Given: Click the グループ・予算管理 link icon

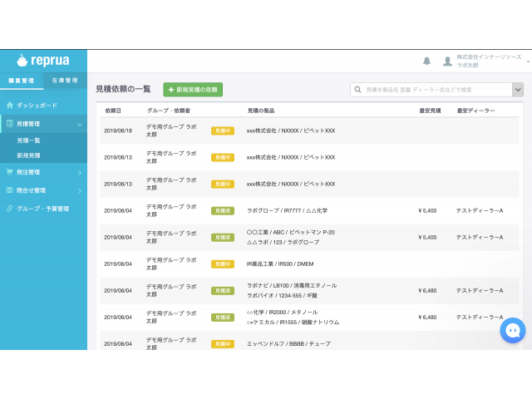Looking at the screenshot, I should (10, 209).
